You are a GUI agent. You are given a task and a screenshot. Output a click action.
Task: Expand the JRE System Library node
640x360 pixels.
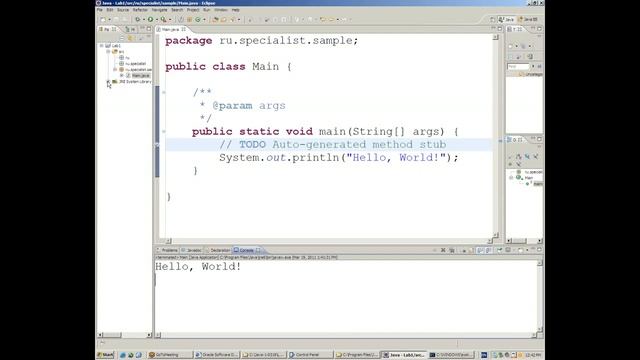click(109, 82)
